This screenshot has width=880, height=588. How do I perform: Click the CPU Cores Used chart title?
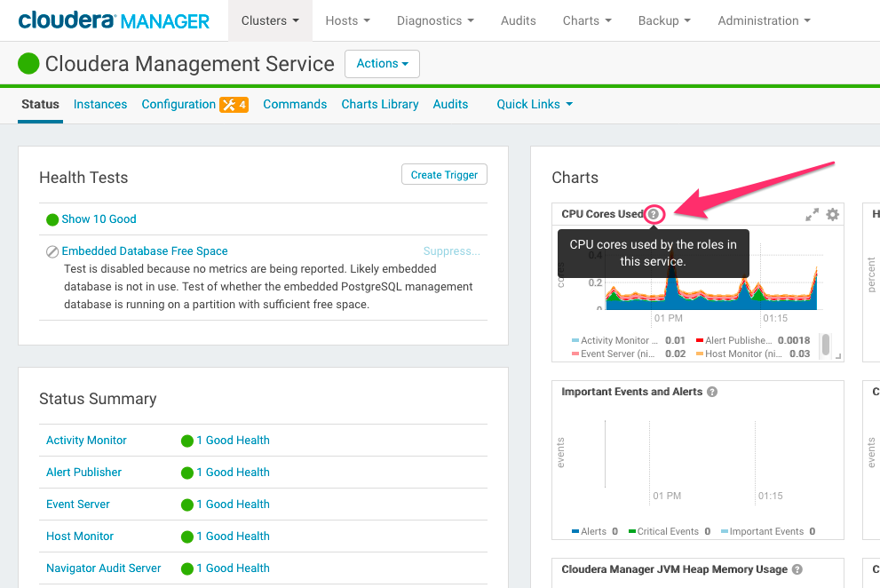point(602,214)
